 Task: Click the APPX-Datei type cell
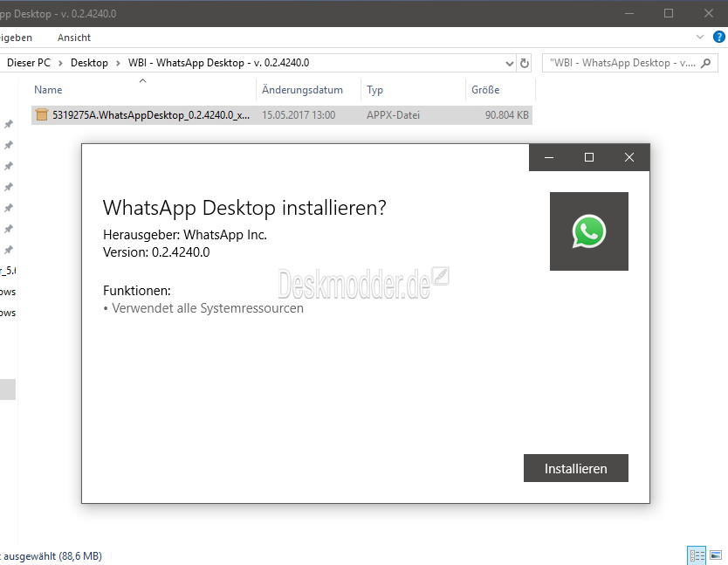[x=393, y=114]
